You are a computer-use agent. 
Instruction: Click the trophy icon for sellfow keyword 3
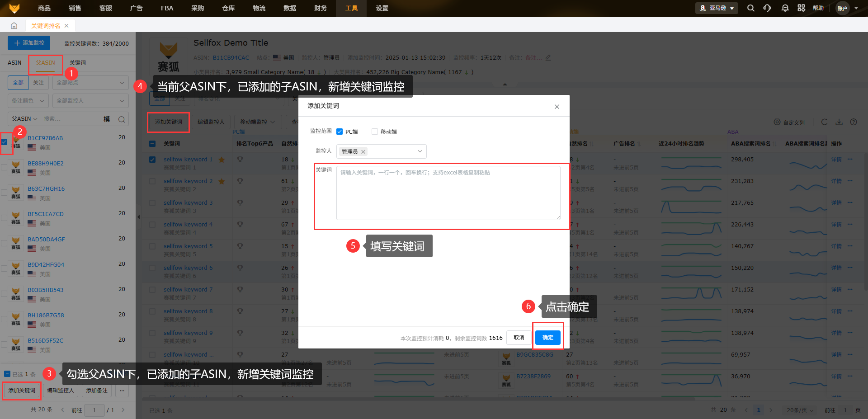240,202
